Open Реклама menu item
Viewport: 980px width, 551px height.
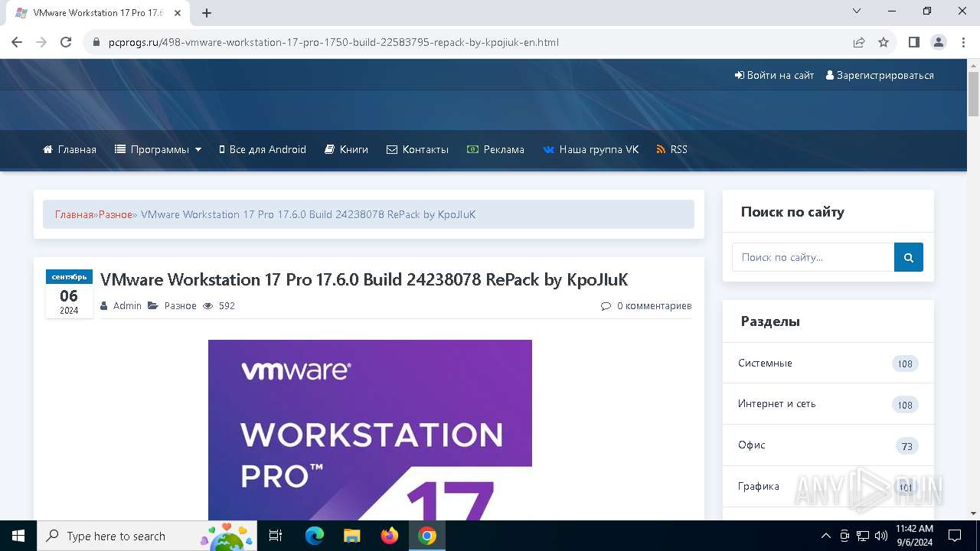point(495,149)
